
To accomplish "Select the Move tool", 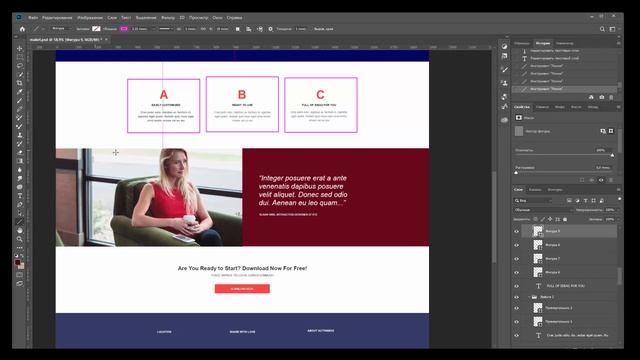I will pos(20,49).
